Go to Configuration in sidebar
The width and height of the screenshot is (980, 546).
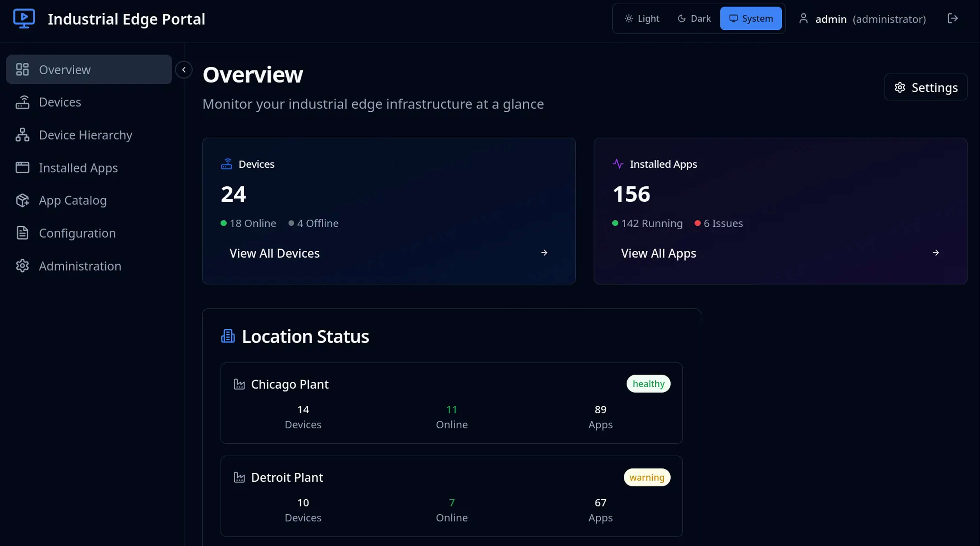(x=77, y=233)
